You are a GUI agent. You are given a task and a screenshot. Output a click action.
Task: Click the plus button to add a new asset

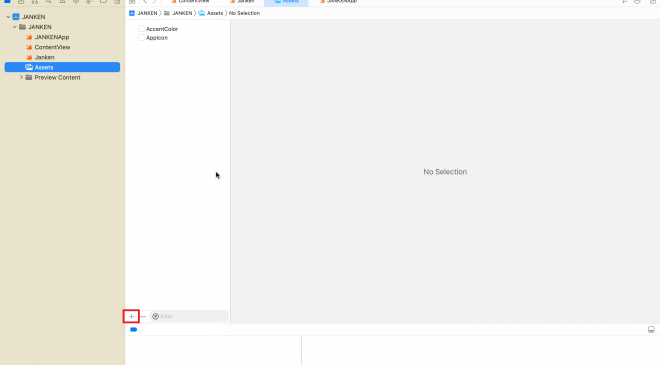pyautogui.click(x=131, y=317)
